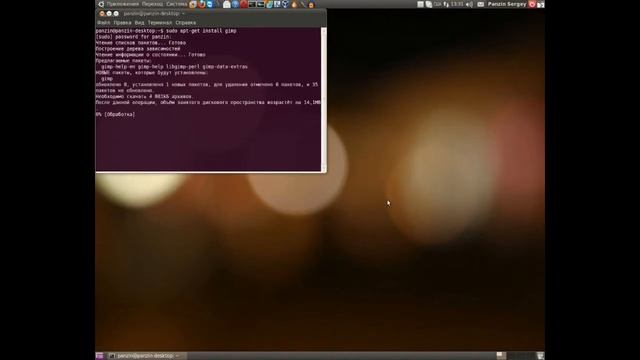
Task: Click the red launcher icon in panel
Action: [x=244, y=4]
